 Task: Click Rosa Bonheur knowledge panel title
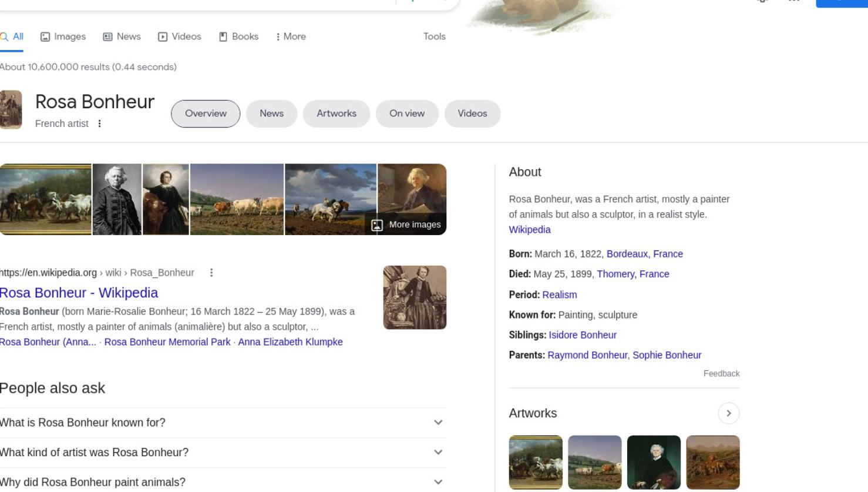coord(95,102)
